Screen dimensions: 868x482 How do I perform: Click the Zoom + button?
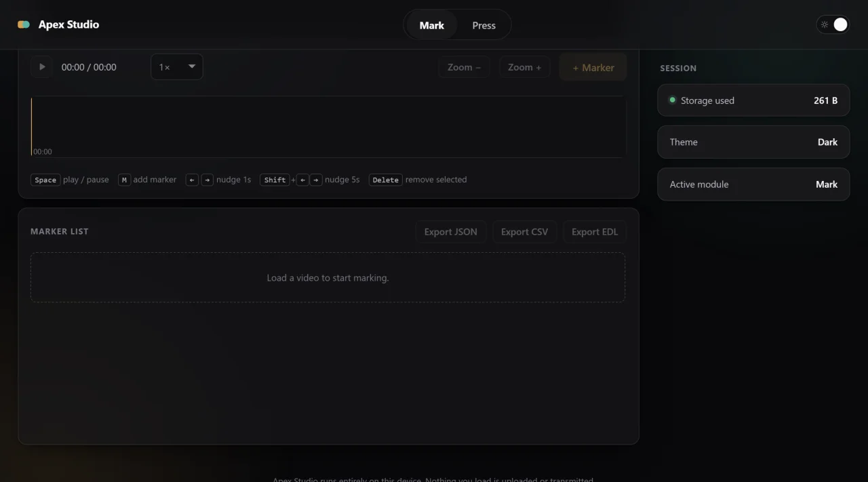point(525,67)
